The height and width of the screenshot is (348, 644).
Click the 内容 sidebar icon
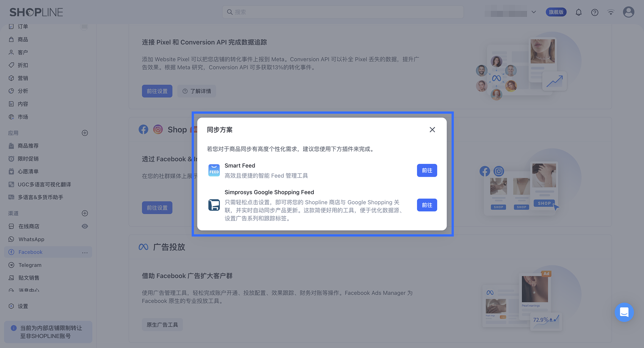(x=11, y=104)
